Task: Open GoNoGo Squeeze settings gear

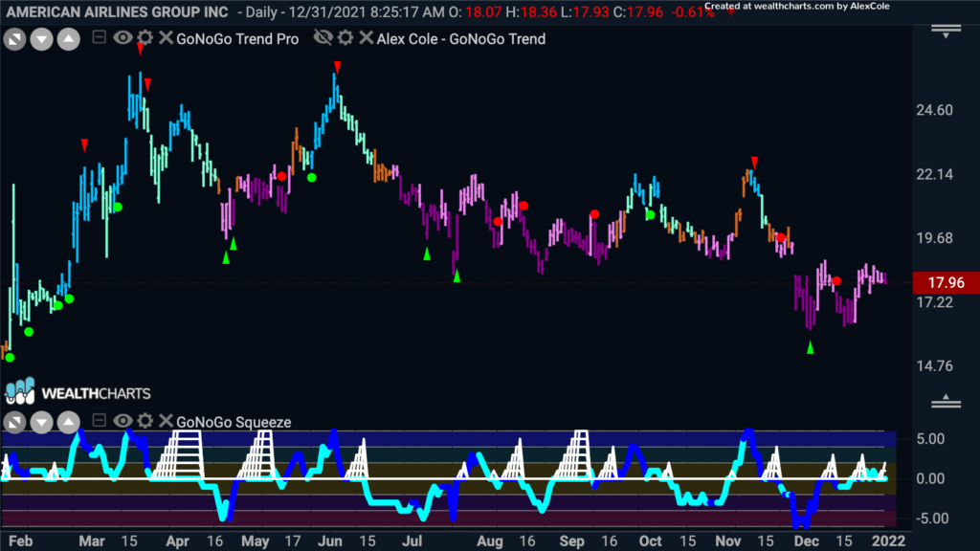Action: pyautogui.click(x=145, y=421)
